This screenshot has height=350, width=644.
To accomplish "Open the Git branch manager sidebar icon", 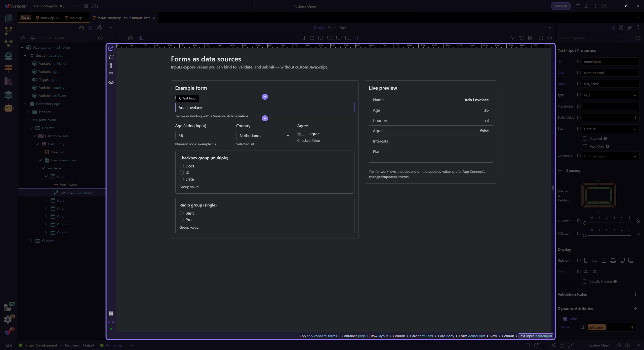I will [8, 31].
